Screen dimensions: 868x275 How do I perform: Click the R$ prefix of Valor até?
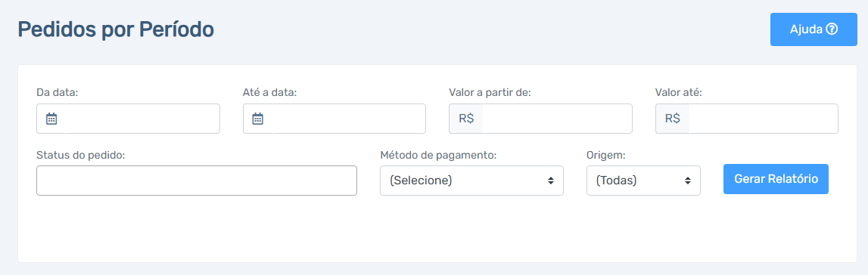673,118
